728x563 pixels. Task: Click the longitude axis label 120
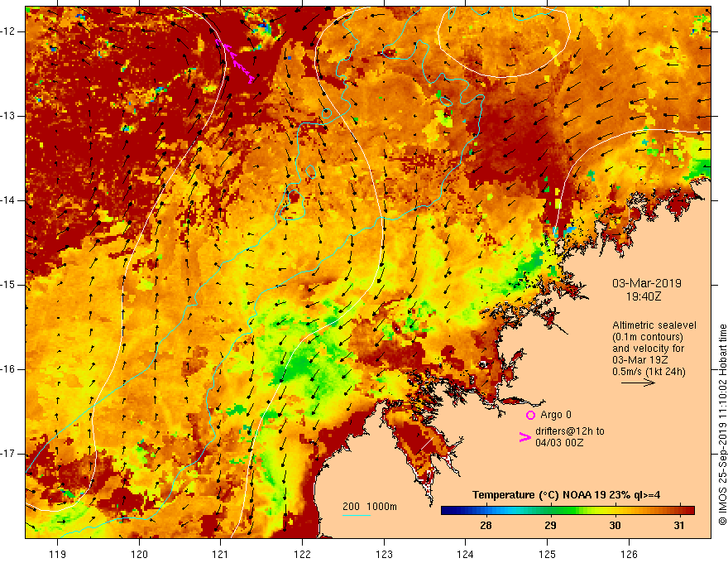click(x=139, y=554)
